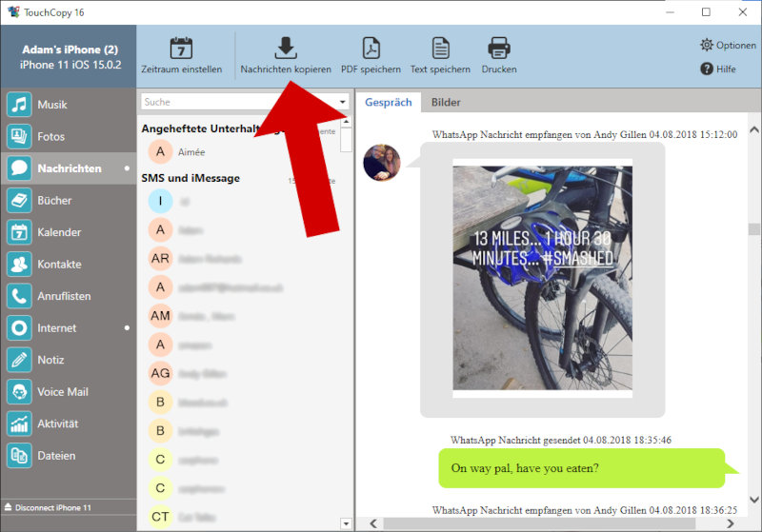
Task: Maximize the TouchCopy window
Action: 706,12
